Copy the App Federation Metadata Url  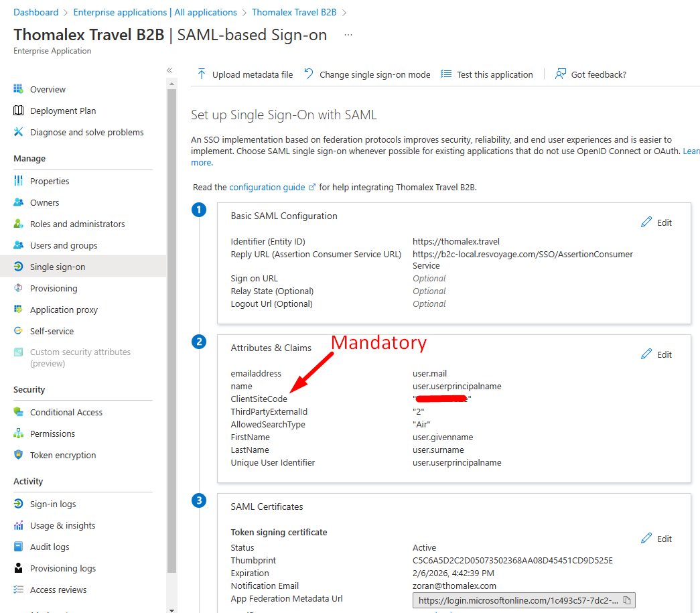pos(627,600)
